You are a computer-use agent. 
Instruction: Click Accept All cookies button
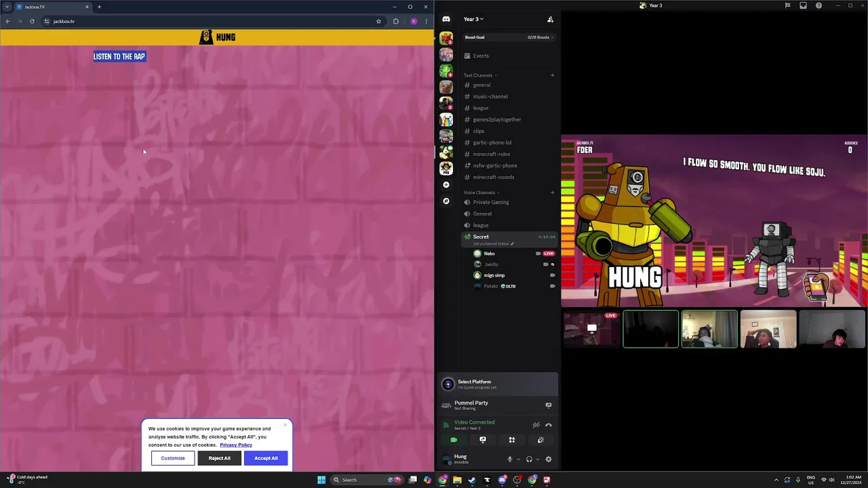pos(266,458)
